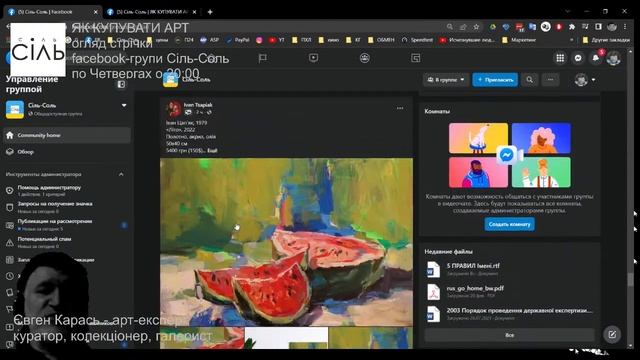Expand the post text with Ещё
The image size is (640, 360).
pyautogui.click(x=212, y=150)
